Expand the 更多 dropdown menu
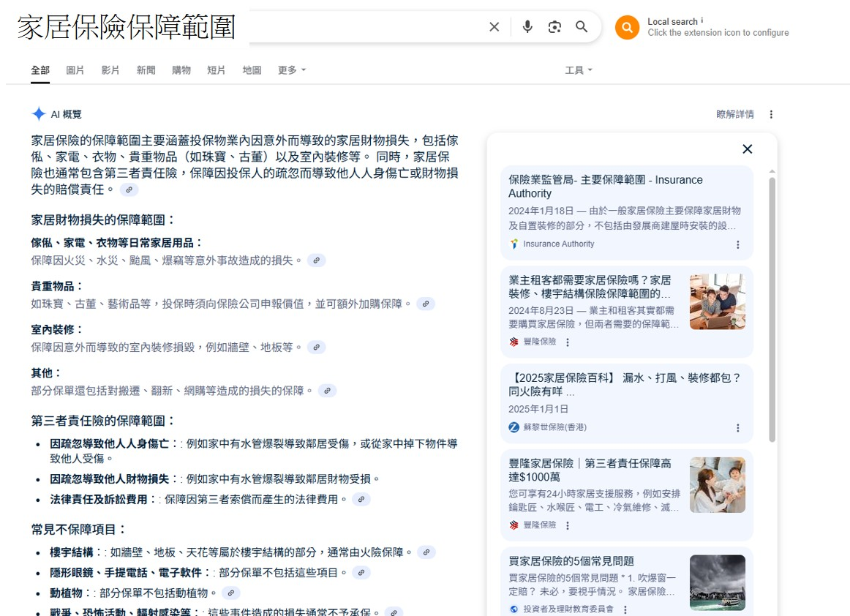This screenshot has height=616, width=850. click(292, 70)
